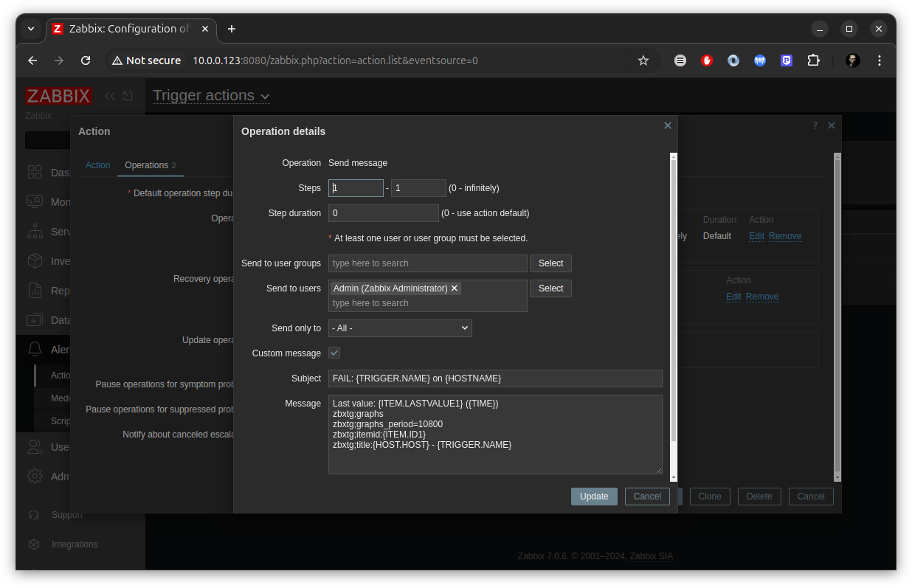912x588 pixels.
Task: Open the Send only to dropdown
Action: tap(399, 328)
